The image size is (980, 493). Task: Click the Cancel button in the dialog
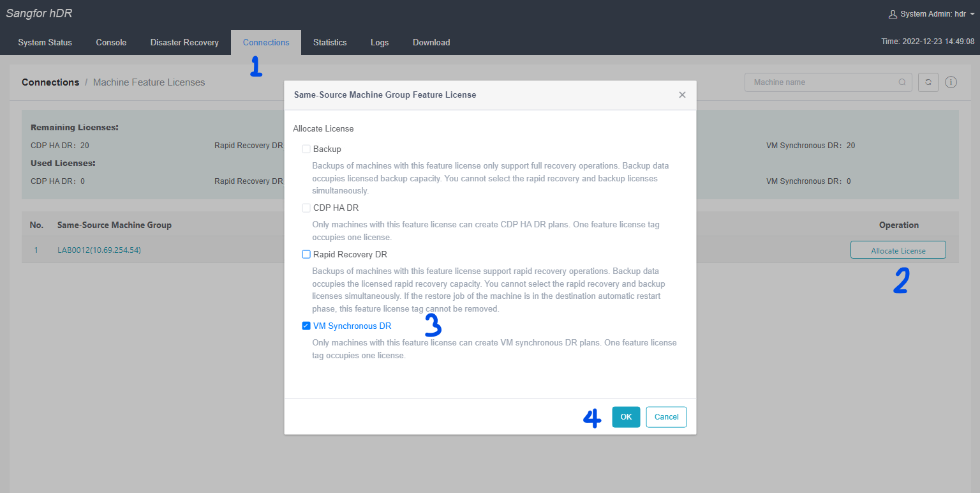[666, 417]
